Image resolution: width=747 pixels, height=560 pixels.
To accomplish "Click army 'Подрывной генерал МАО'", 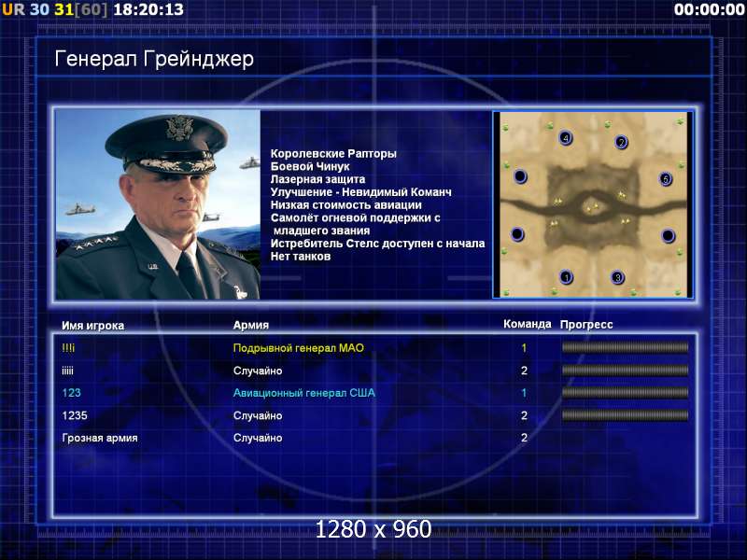I will coord(299,348).
